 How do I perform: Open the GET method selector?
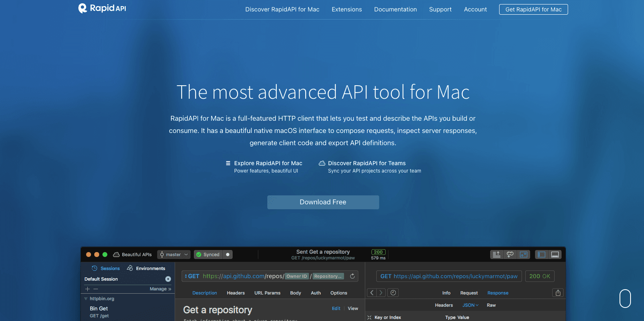click(192, 276)
